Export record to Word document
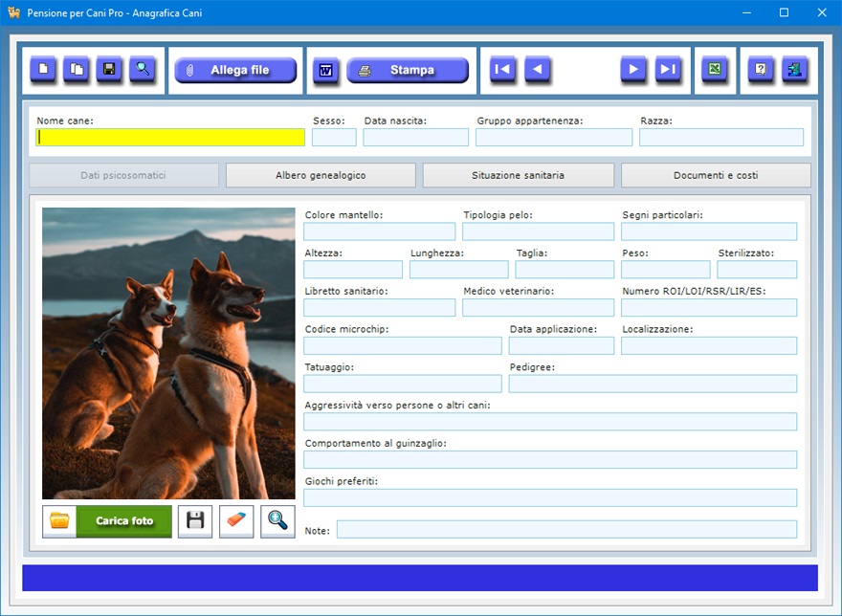Image resolution: width=842 pixels, height=616 pixels. pyautogui.click(x=325, y=71)
